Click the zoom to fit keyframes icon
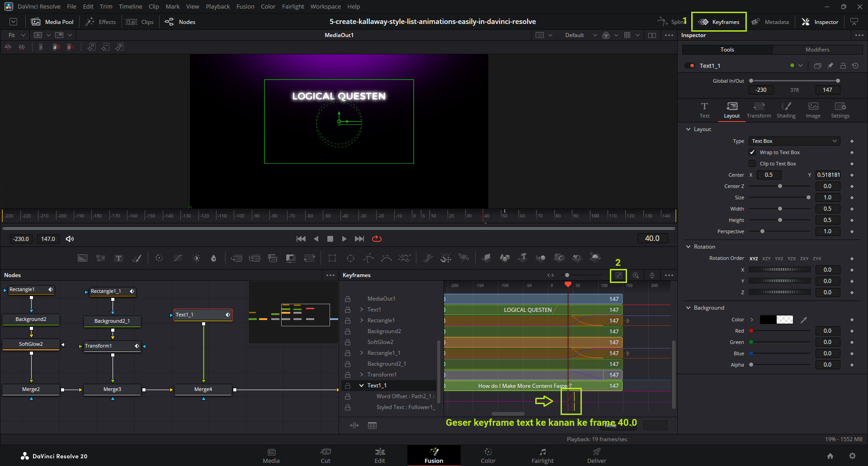Screen dimensions: 868x466 point(618,275)
